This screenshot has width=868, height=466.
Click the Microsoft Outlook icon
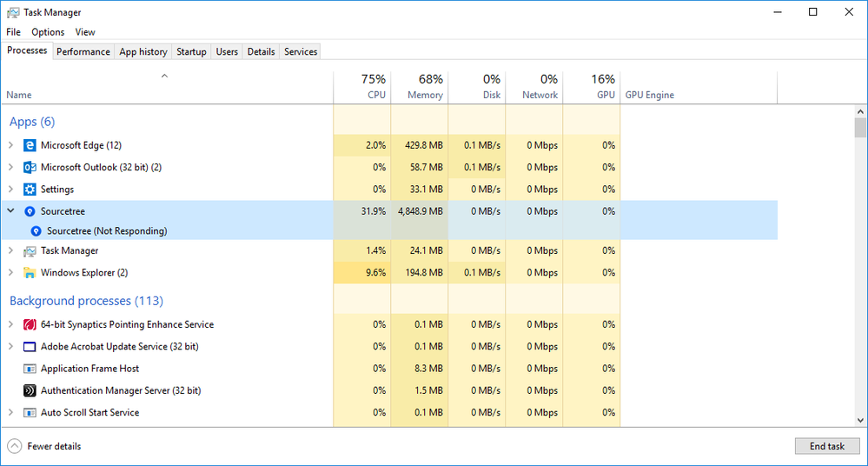tap(30, 167)
